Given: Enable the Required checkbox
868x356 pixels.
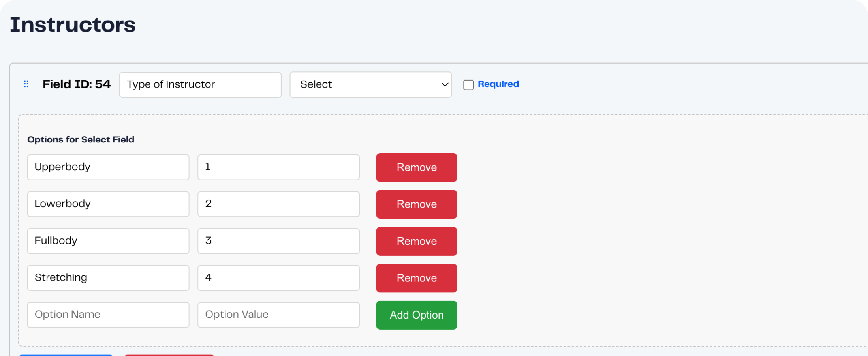Looking at the screenshot, I should [468, 85].
